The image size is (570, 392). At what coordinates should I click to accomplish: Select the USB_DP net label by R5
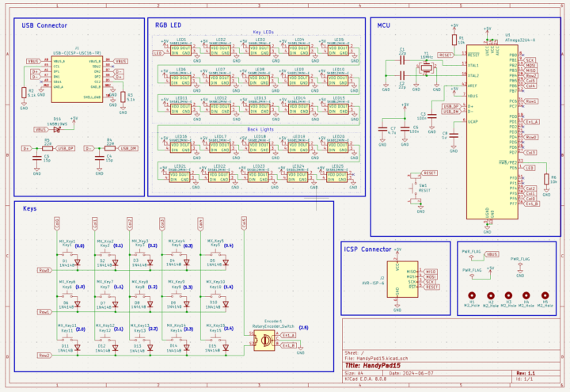[63, 148]
